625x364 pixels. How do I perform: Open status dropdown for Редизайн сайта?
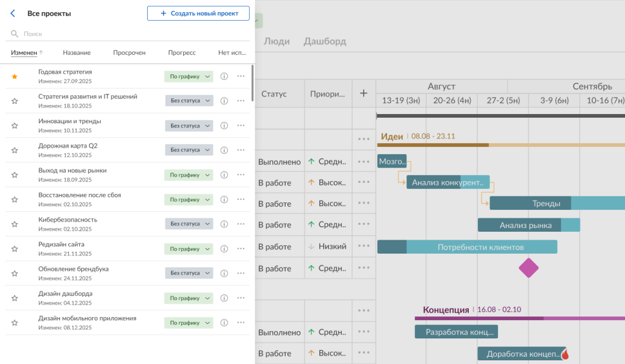[189, 249]
